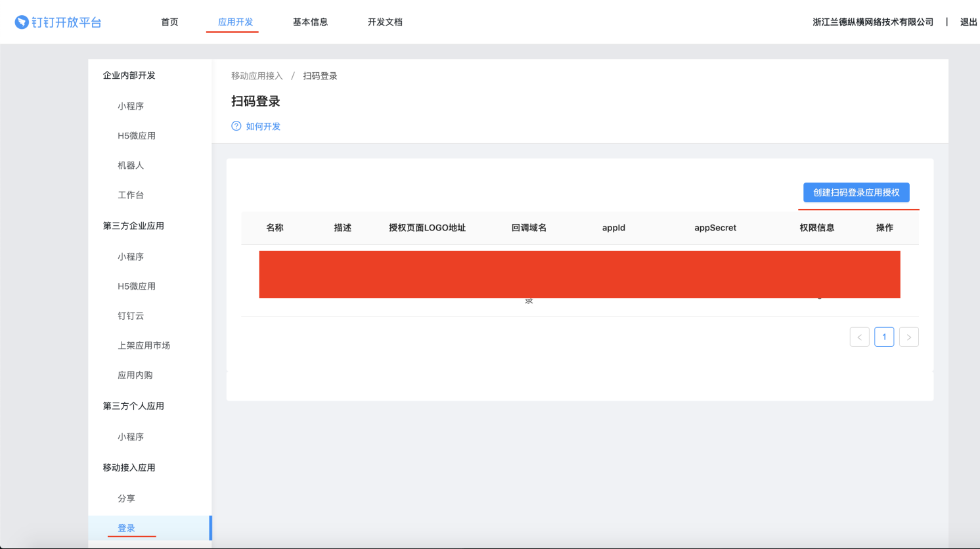Select page 1 in pagination
Screen dimensions: 980x549
(884, 337)
